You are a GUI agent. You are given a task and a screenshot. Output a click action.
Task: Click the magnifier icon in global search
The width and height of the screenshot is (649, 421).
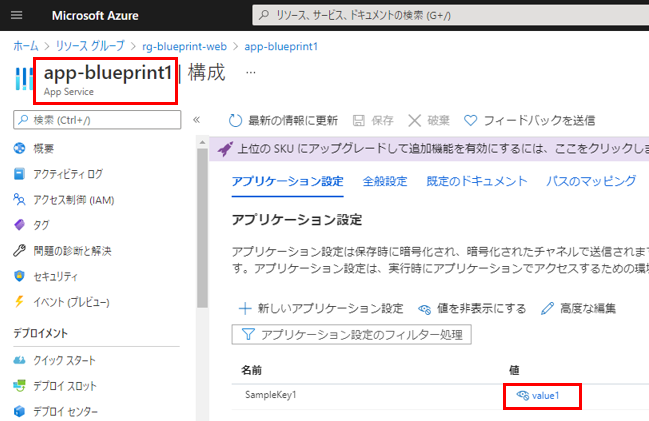264,15
